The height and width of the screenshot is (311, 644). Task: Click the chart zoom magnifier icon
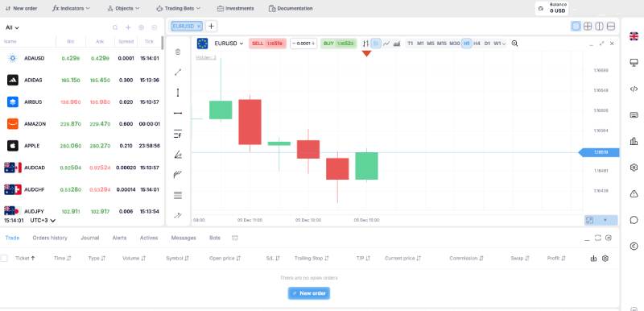click(514, 44)
